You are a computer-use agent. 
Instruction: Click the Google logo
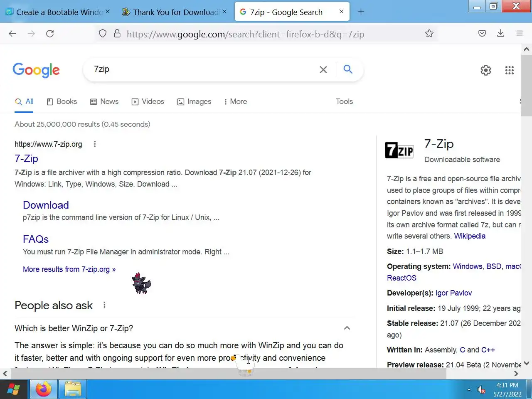pos(36,70)
